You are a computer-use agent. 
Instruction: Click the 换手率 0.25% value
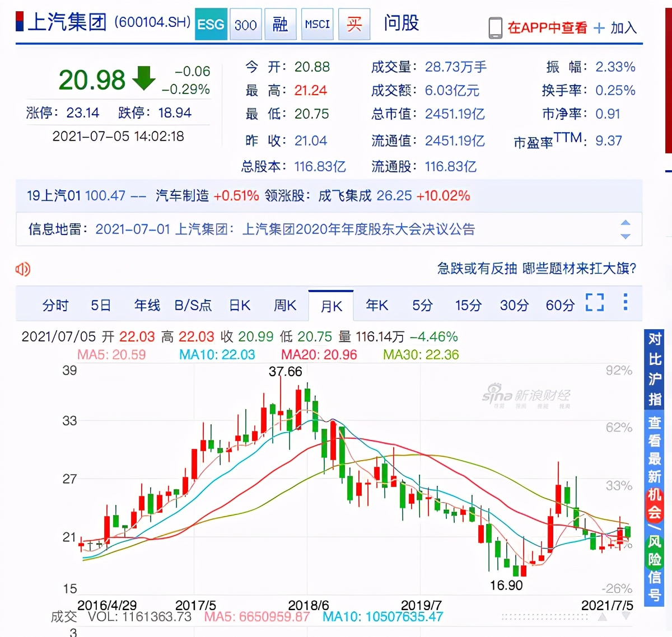pos(615,91)
